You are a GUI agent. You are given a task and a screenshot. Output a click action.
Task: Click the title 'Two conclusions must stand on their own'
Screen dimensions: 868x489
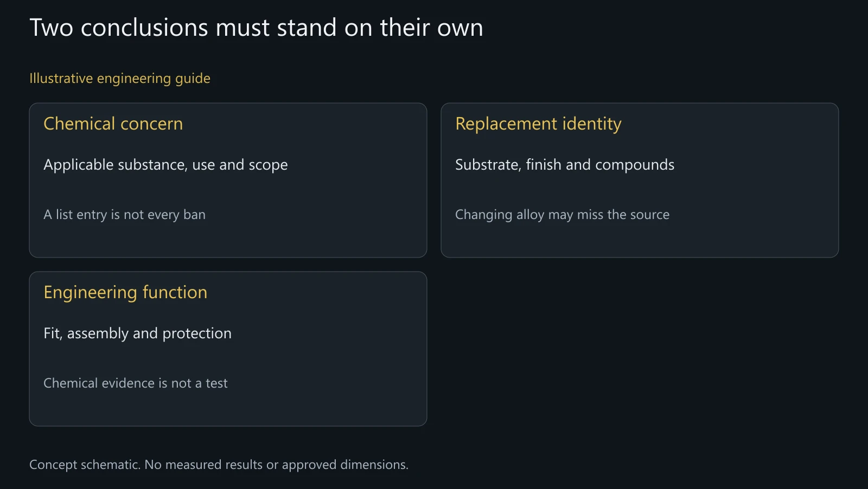tap(256, 28)
